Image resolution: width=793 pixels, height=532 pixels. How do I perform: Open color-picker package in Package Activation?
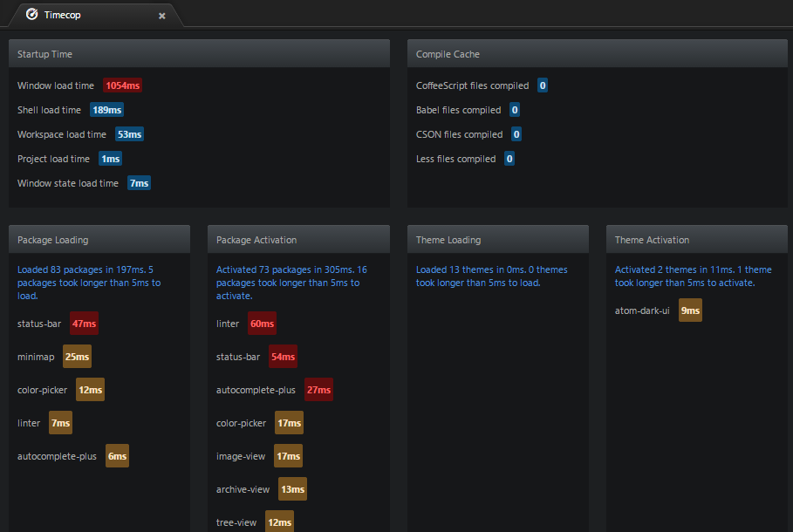(x=241, y=423)
